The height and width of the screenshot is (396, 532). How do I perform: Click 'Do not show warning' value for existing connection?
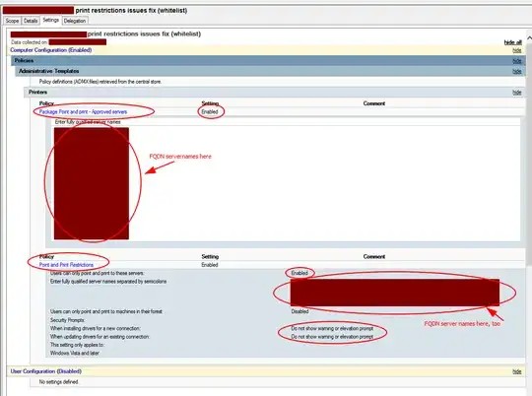332,337
